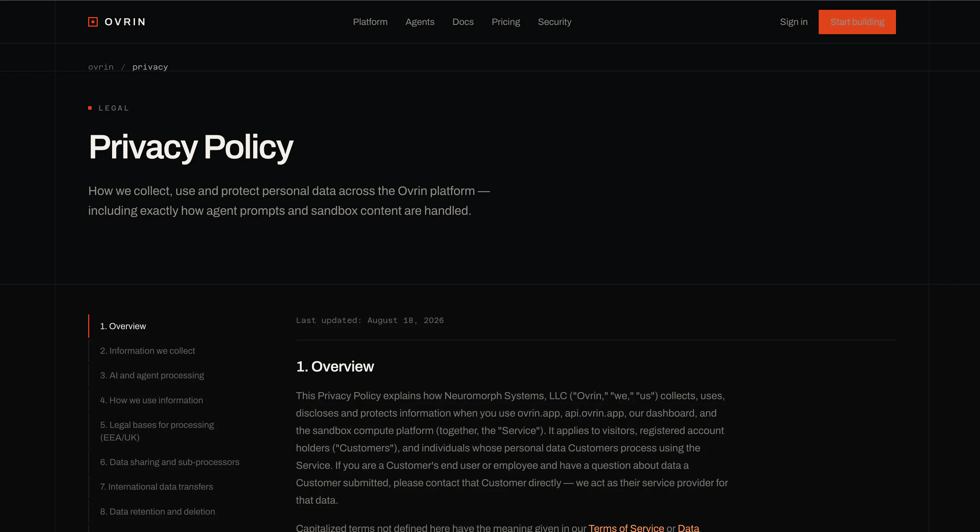Open the Pricing nav link
This screenshot has height=532, width=980.
(506, 22)
